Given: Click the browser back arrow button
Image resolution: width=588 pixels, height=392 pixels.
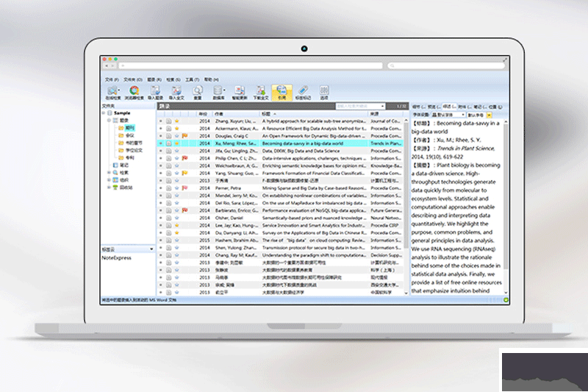Looking at the screenshot, I should click(x=107, y=65).
